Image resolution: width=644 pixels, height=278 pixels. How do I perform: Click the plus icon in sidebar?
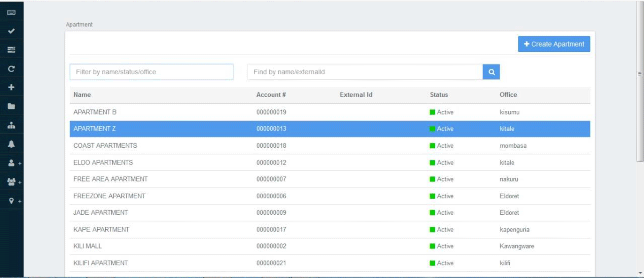(x=11, y=87)
